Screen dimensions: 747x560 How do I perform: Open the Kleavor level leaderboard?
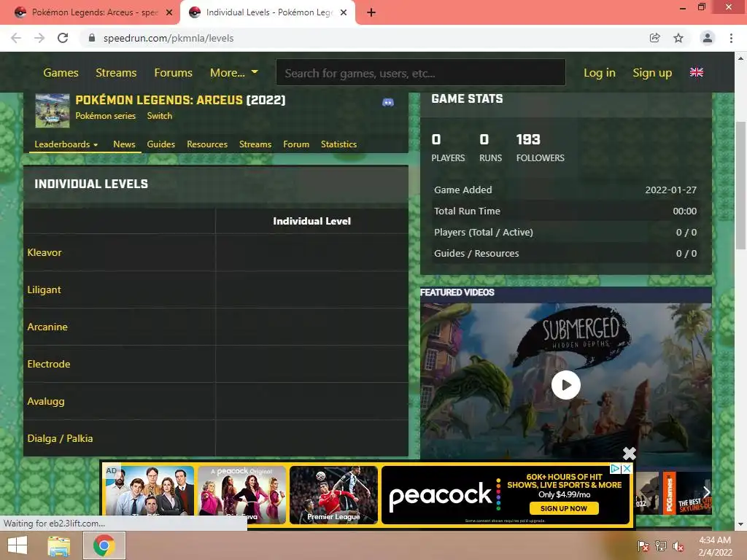[44, 252]
